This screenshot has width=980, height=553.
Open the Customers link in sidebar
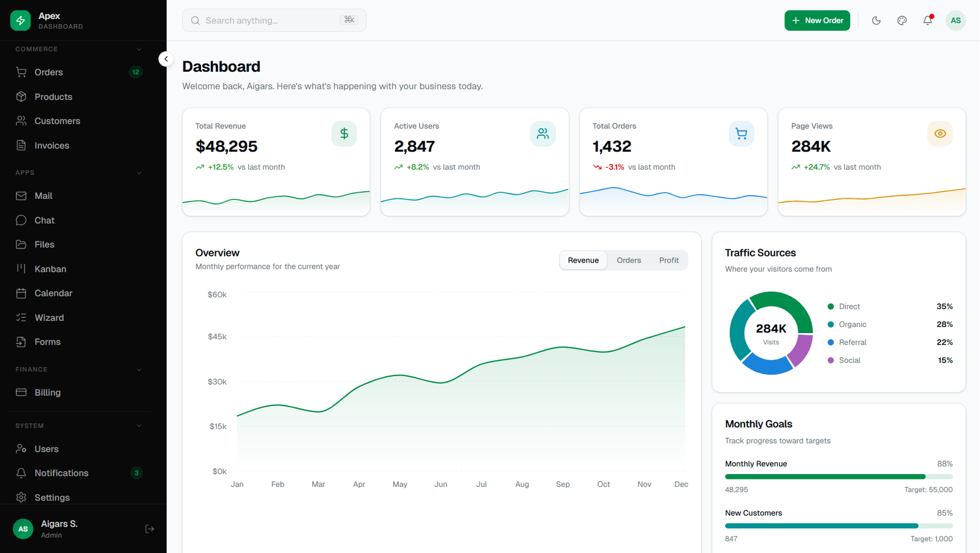79,121
